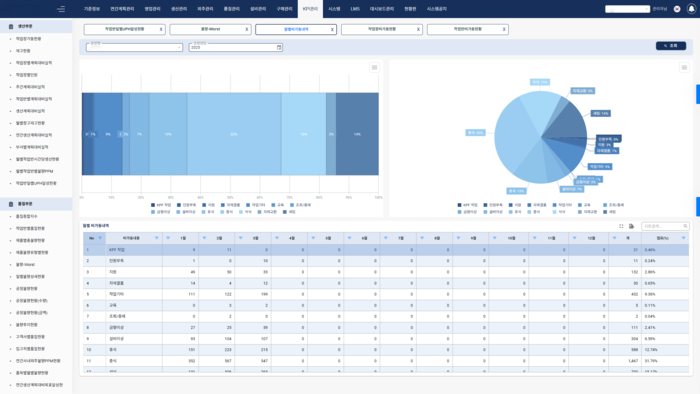Open the 기준정보 top menu
Viewport: 700px width, 394px height.
tap(92, 9)
